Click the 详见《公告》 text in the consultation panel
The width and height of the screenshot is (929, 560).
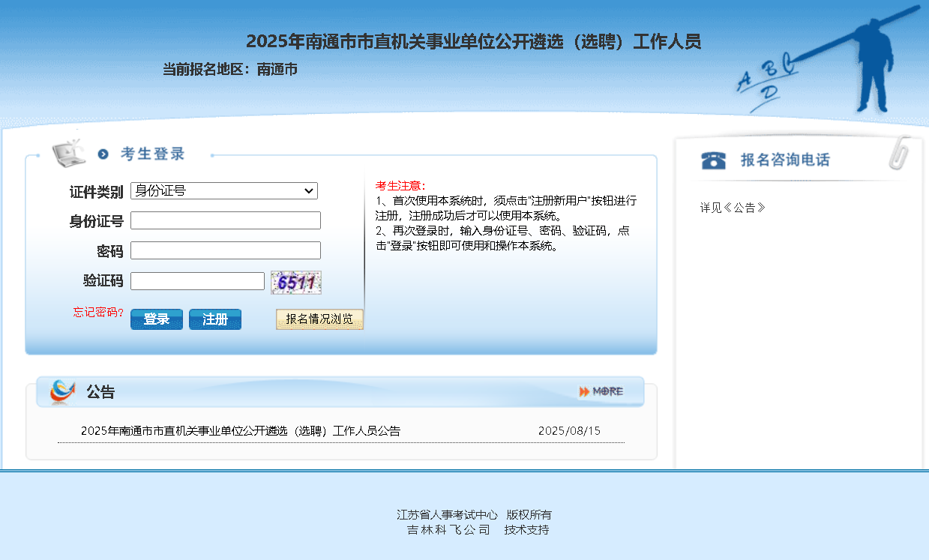pos(733,208)
